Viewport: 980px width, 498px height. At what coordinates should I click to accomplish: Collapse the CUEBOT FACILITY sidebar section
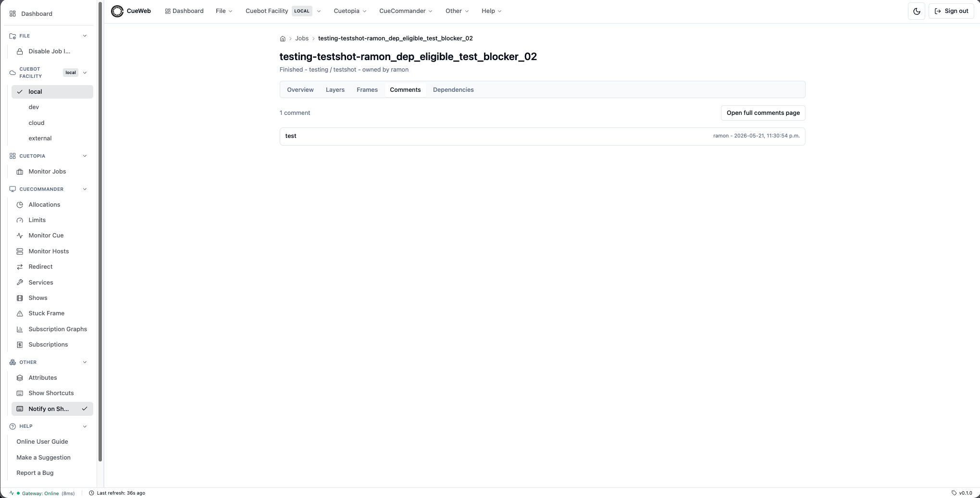(85, 73)
